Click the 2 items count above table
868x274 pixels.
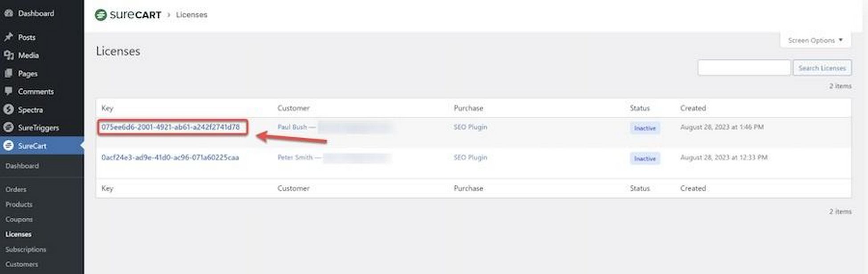click(x=840, y=86)
